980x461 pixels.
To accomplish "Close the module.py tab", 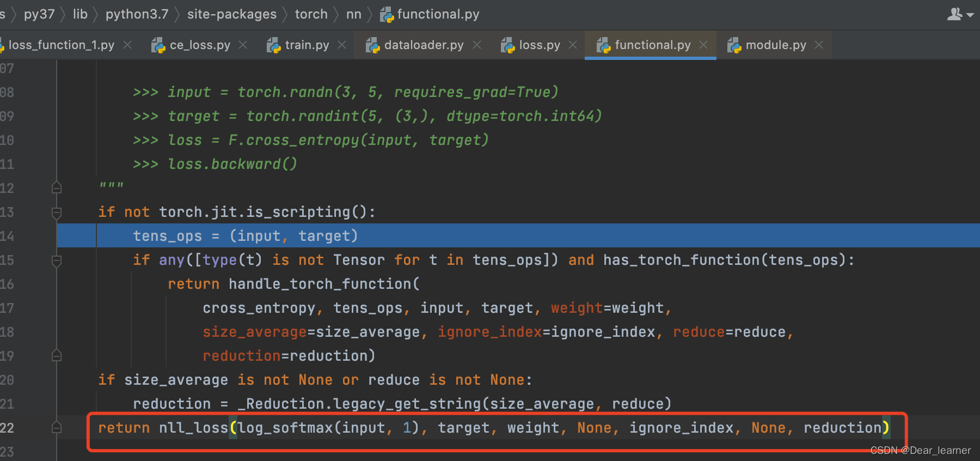I will tap(819, 45).
